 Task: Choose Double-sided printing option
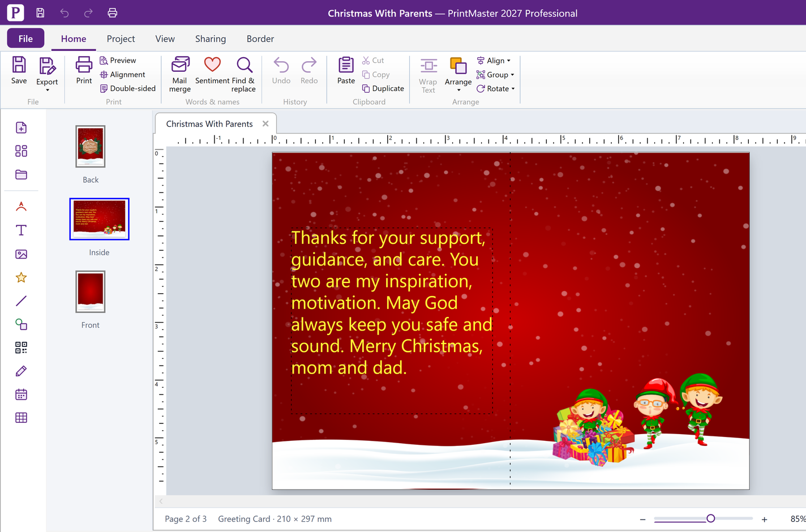coord(127,88)
